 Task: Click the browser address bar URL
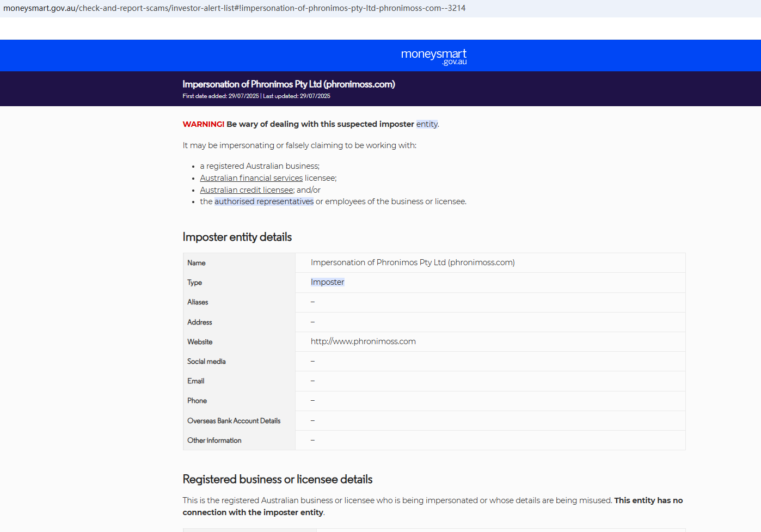pyautogui.click(x=235, y=8)
